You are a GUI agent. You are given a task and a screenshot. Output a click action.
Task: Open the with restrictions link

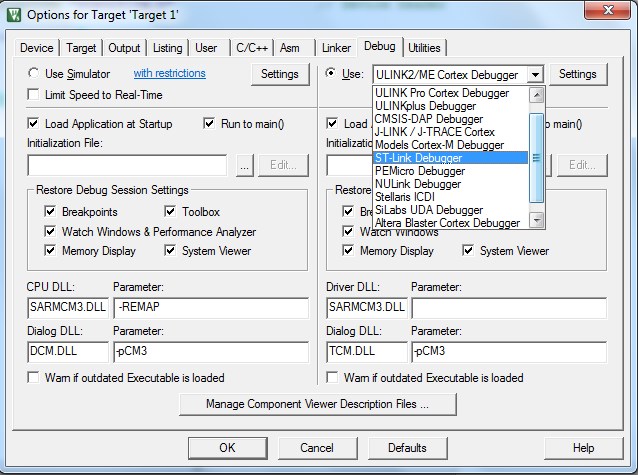point(170,73)
